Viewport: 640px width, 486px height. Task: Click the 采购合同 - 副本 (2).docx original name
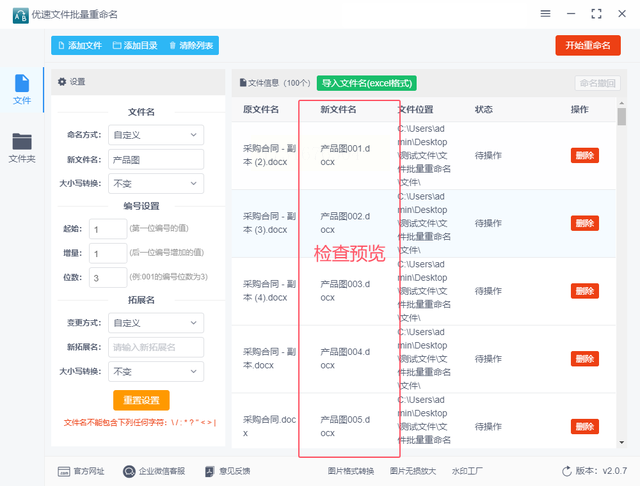point(269,155)
